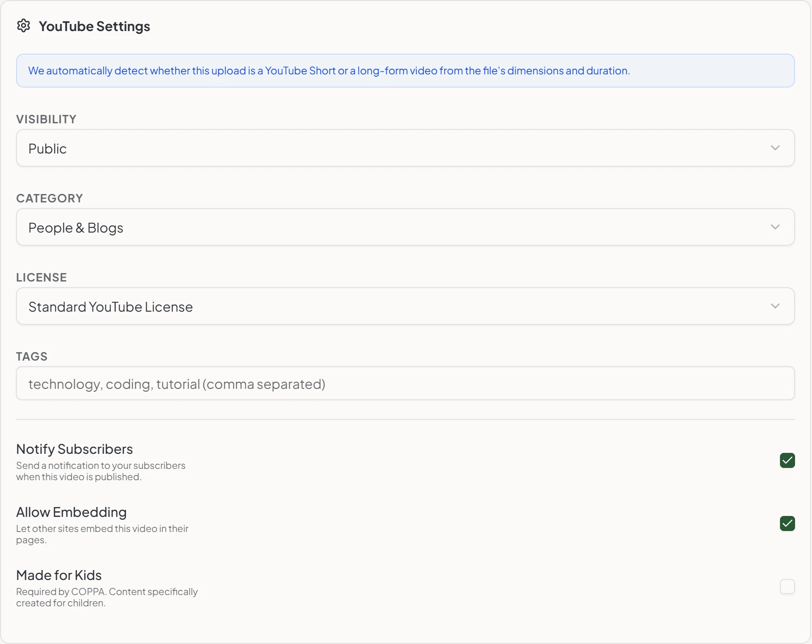Viewport: 812px width, 644px height.
Task: Click the 'Notify Subscribers' label
Action: coord(74,449)
